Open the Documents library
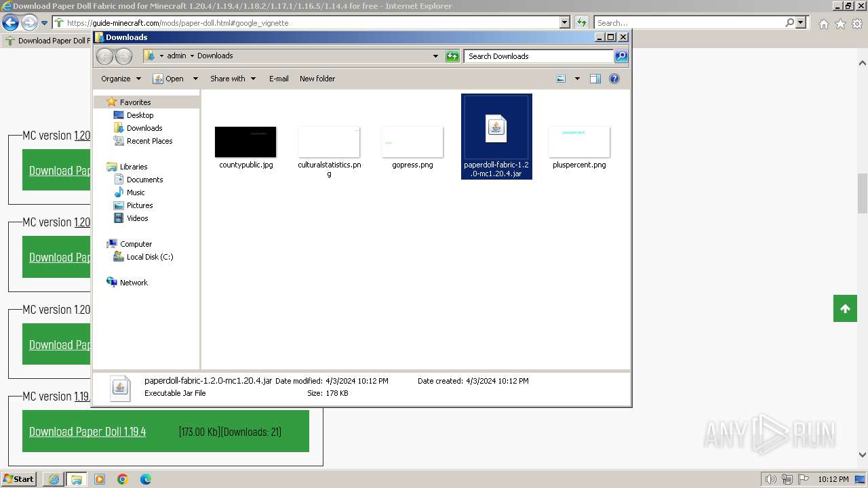This screenshot has width=868, height=488. (144, 180)
